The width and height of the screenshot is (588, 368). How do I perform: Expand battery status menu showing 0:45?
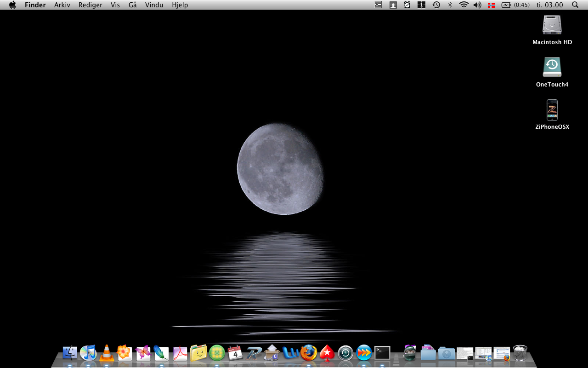click(515, 5)
